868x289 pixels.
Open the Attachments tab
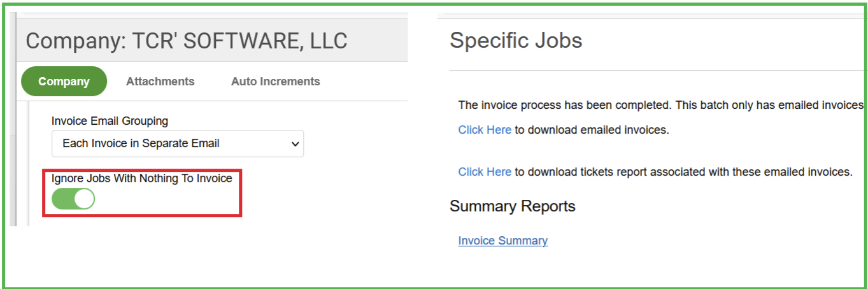pos(160,81)
